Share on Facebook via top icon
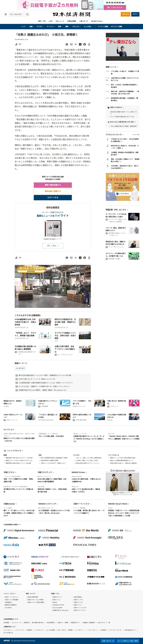This screenshot has width=143, height=644. pos(85,44)
